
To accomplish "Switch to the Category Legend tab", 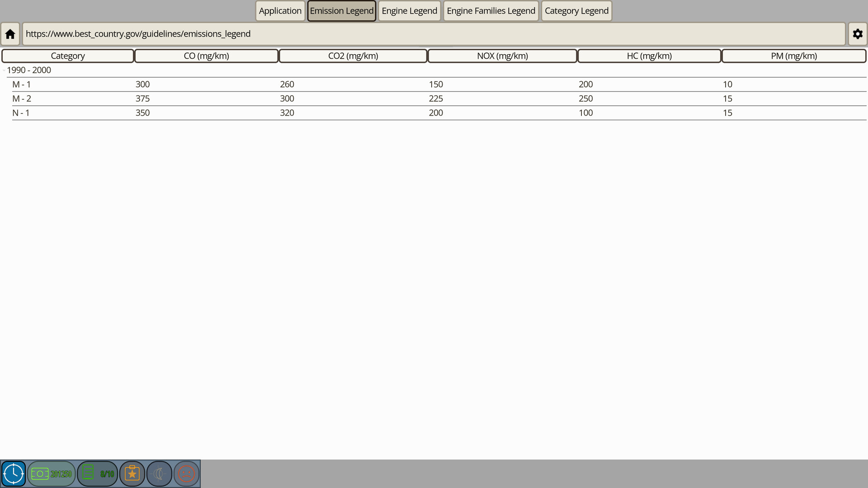I will point(576,11).
